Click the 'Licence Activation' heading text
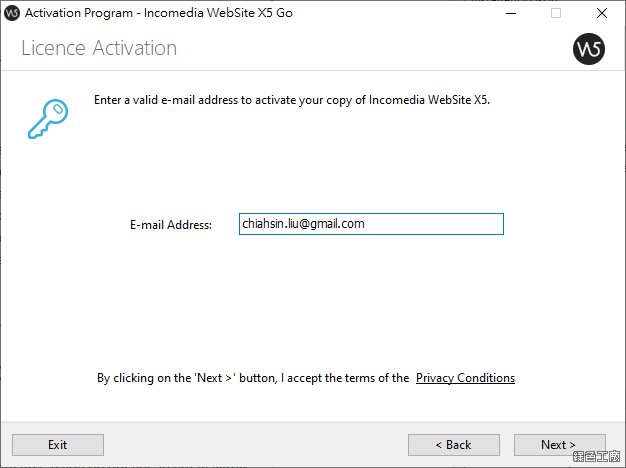The width and height of the screenshot is (626, 468). click(99, 48)
